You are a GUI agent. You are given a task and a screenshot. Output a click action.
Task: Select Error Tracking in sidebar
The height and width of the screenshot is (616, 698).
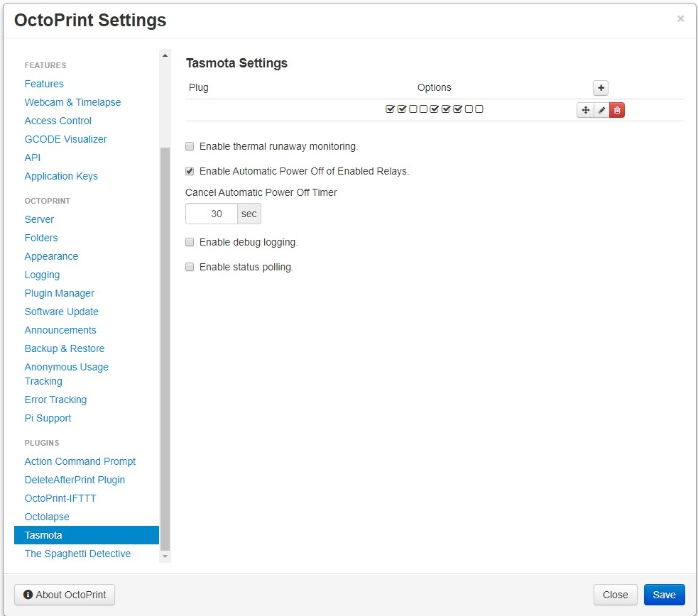55,400
